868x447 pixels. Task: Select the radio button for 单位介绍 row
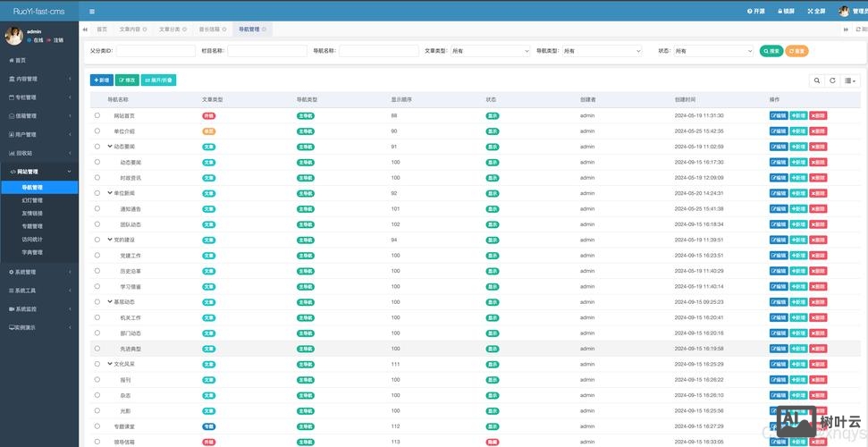coord(97,131)
